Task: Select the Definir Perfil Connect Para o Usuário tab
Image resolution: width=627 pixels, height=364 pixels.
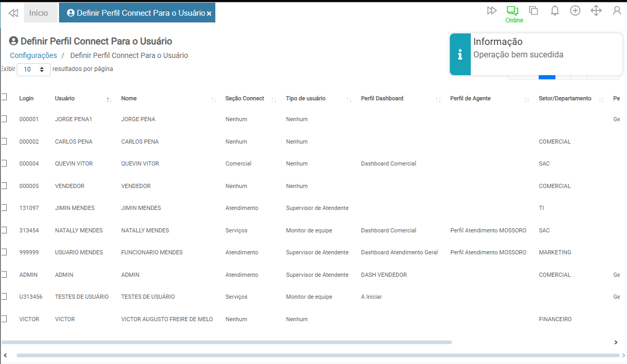Action: [136, 13]
